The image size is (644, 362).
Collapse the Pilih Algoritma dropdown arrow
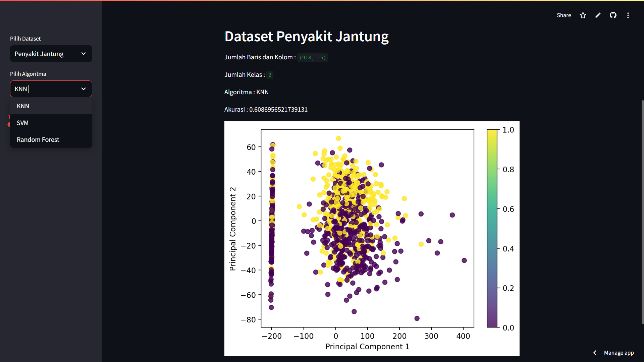tap(84, 89)
